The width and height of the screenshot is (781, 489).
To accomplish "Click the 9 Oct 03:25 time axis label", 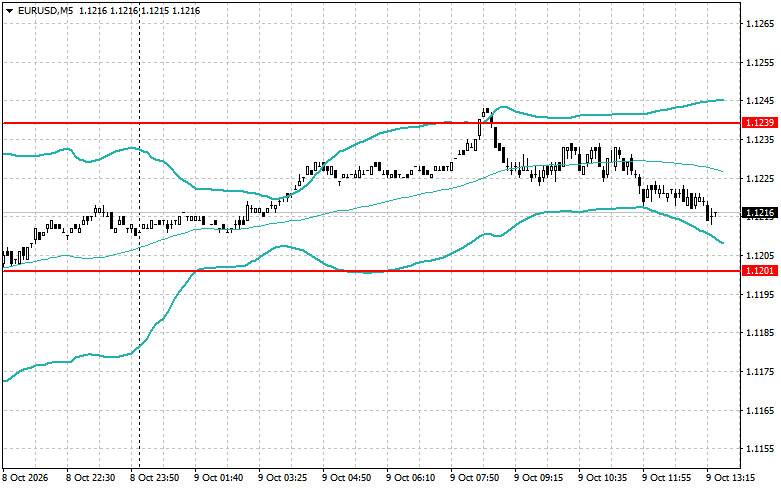I will coord(282,478).
